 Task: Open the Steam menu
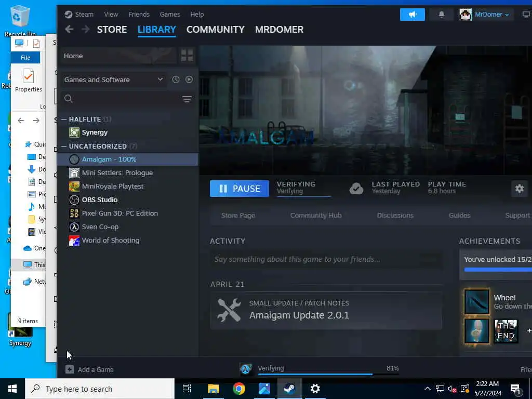point(79,14)
